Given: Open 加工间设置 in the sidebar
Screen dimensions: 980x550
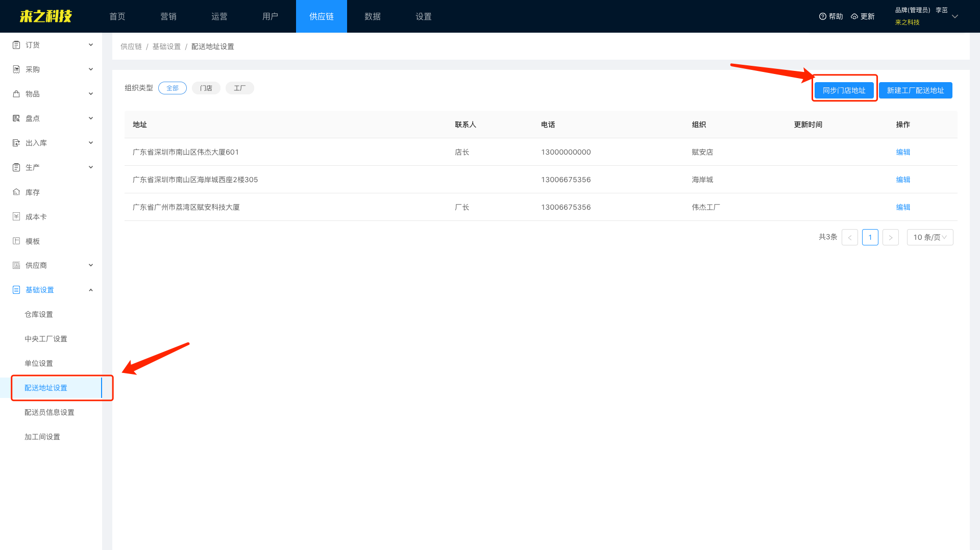Looking at the screenshot, I should [x=42, y=437].
